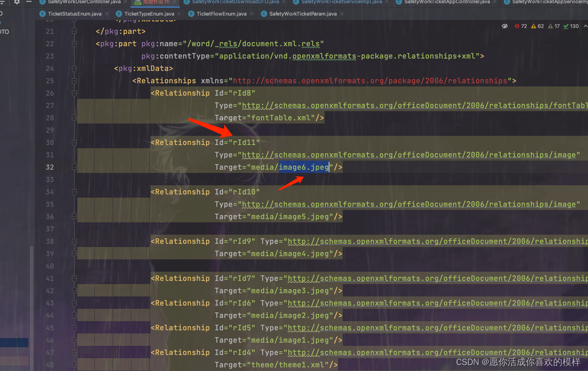Screen dimensions: 588x371
Task: Collapse fold end marker on line 36
Action: pos(73,217)
